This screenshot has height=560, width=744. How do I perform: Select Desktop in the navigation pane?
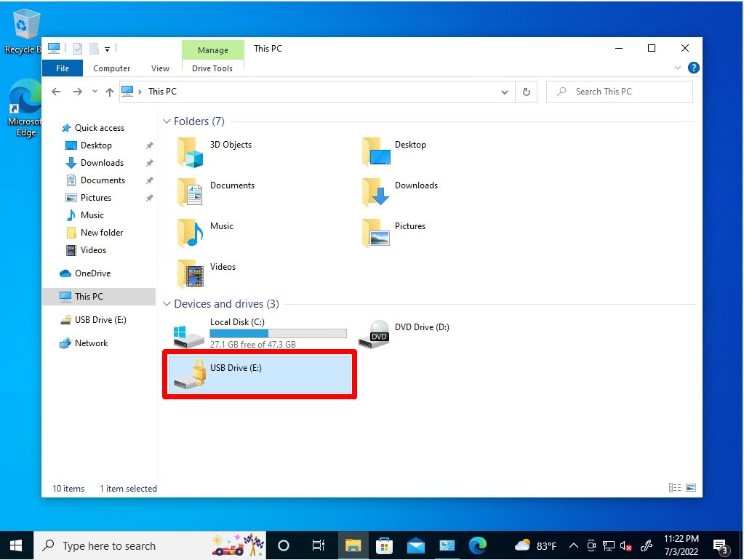(x=96, y=145)
